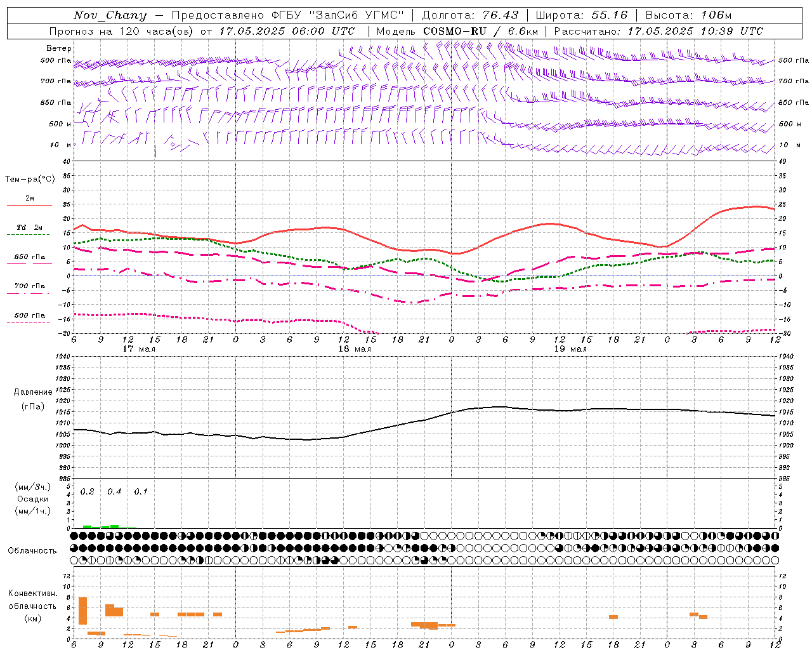Click the orange convective bar at 18h on 19 мая
Image resolution: width=812 pixels, height=650 pixels.
click(613, 617)
